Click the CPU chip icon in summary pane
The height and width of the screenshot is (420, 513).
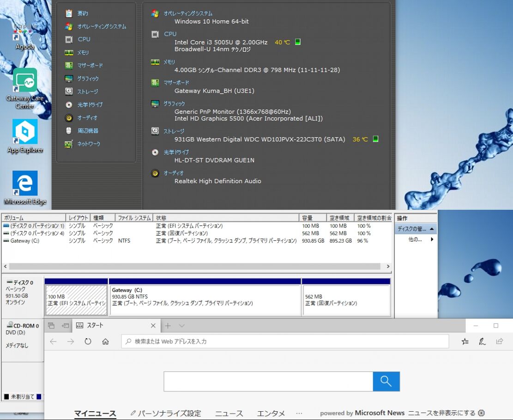155,34
